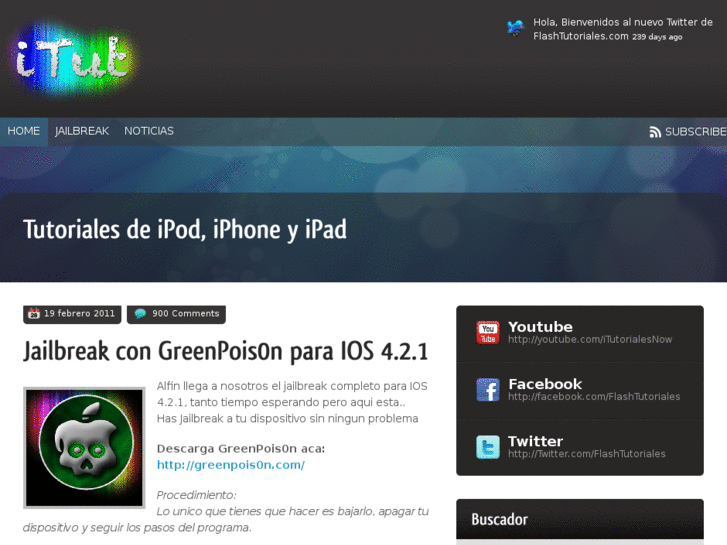Click the YouTube icon in sidebar

coord(488,333)
